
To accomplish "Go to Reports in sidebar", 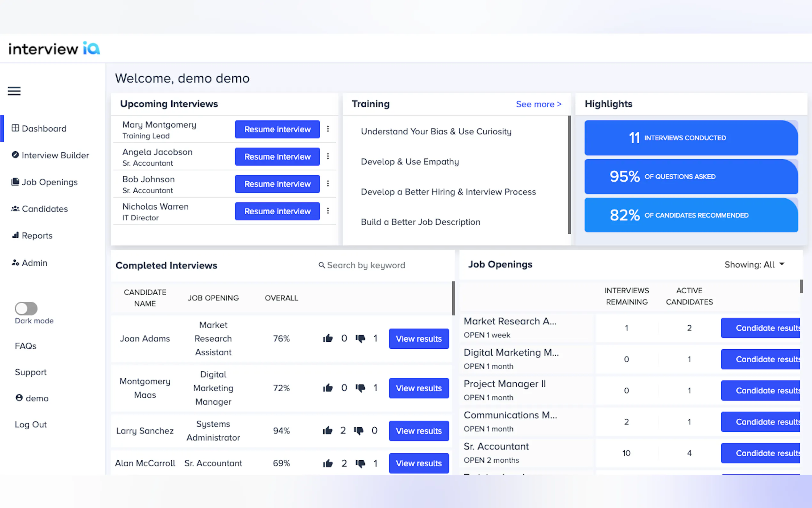I will pyautogui.click(x=32, y=235).
